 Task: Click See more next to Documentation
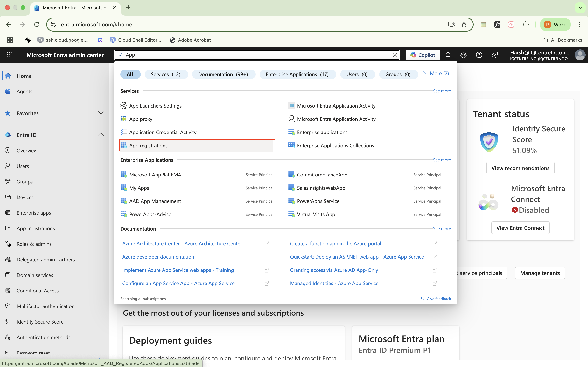(x=442, y=229)
